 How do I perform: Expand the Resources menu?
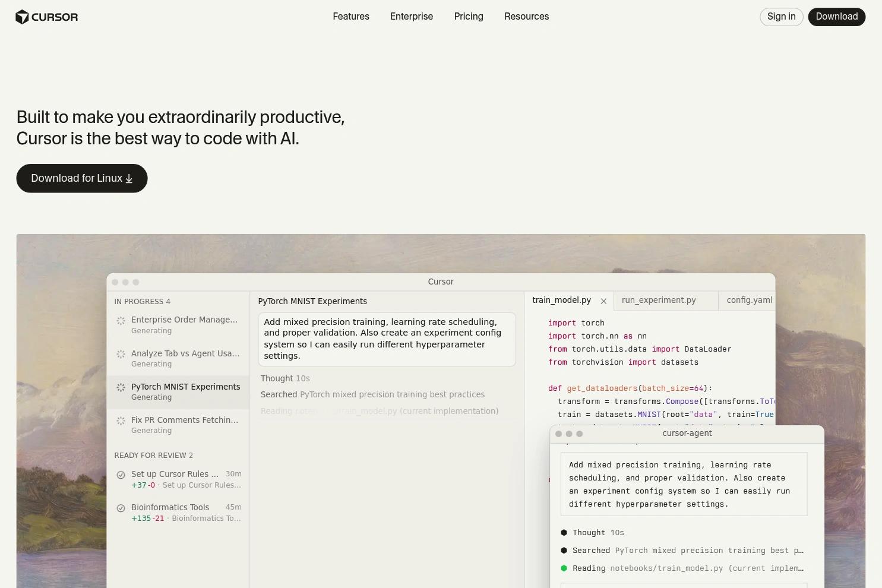click(526, 17)
